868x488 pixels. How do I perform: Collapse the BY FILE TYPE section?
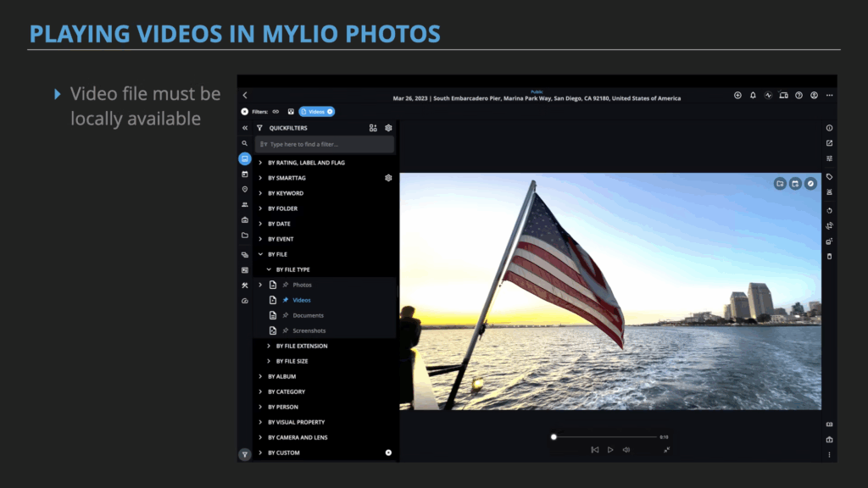tap(269, 269)
